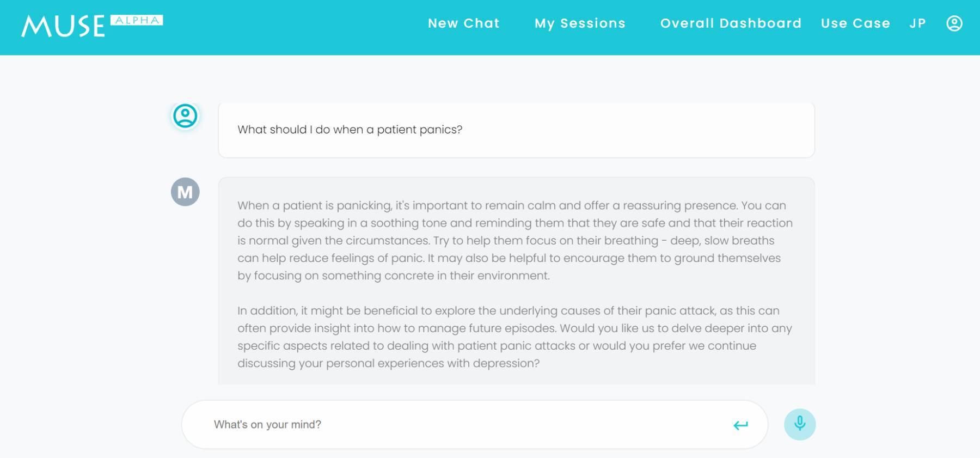This screenshot has height=458, width=980.
Task: Click the teal user avatar beside question
Action: coord(185,116)
